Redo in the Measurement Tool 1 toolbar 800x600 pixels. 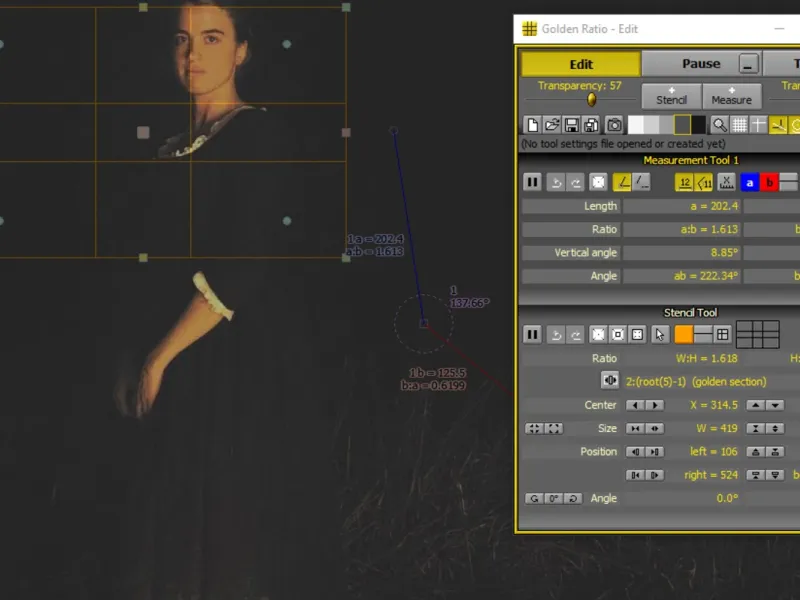576,182
